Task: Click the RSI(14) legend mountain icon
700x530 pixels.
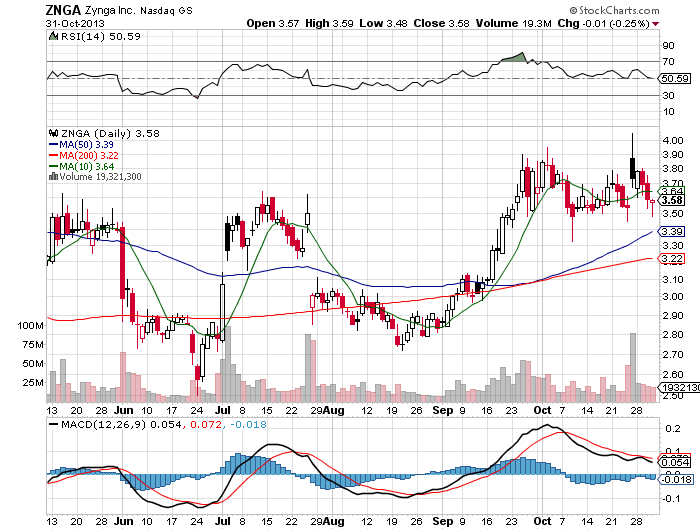Action: tap(54, 36)
